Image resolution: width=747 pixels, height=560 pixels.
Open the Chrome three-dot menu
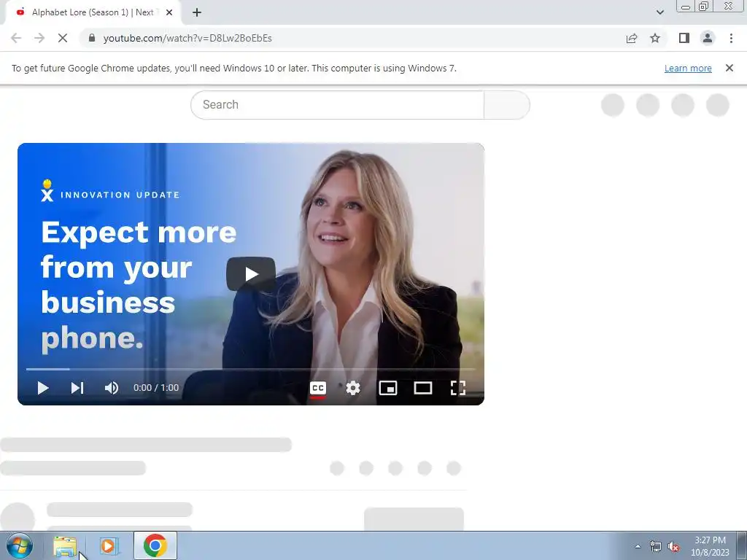click(731, 38)
